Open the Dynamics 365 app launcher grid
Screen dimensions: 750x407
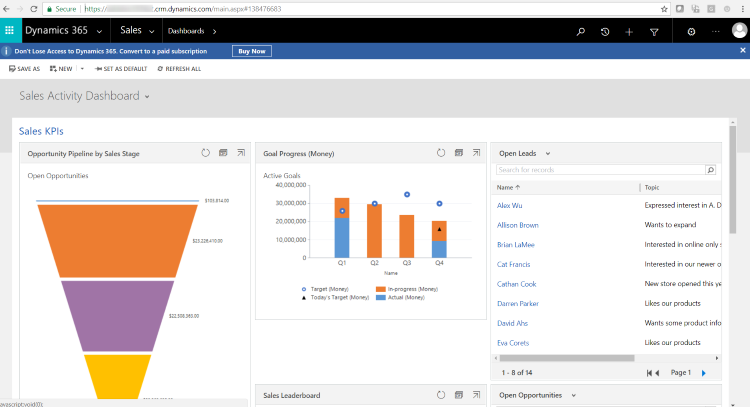pyautogui.click(x=10, y=31)
